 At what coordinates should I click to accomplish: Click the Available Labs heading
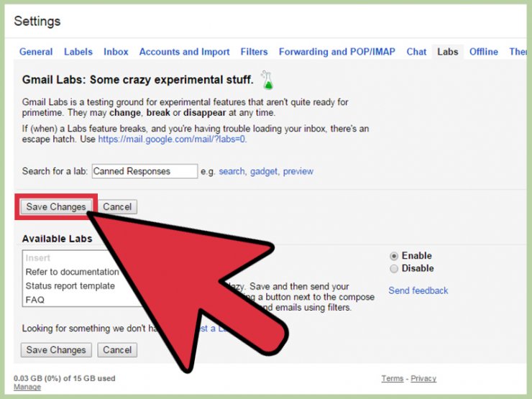click(57, 239)
